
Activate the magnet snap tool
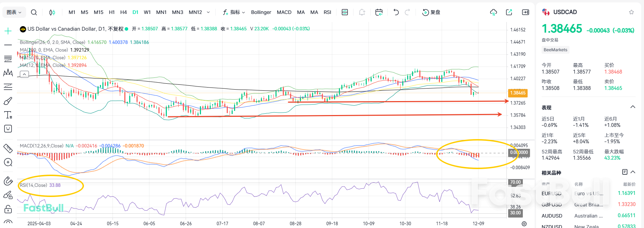click(8, 181)
